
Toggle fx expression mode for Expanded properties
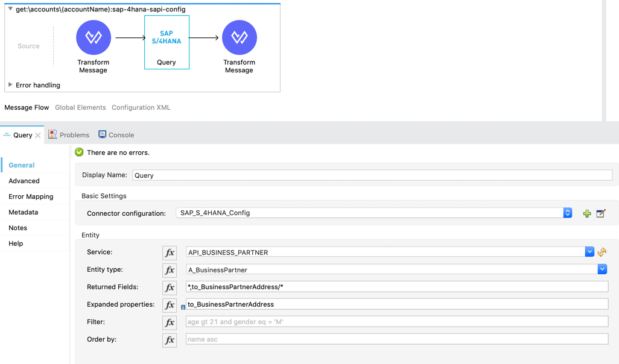[x=170, y=305]
